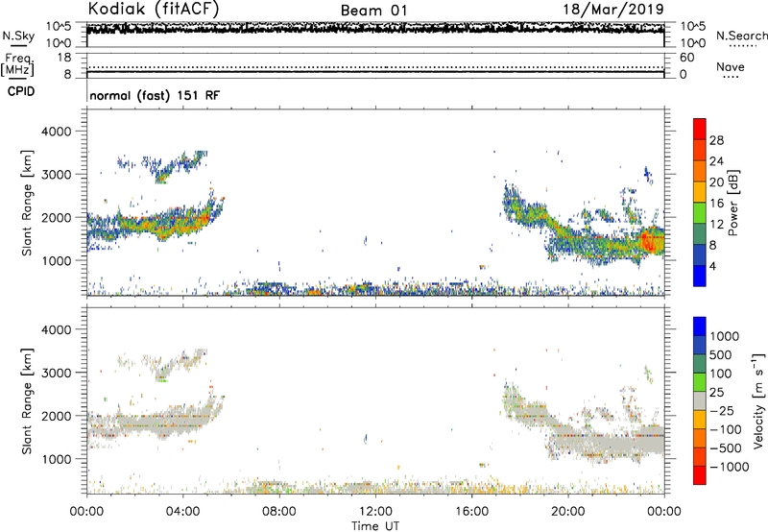The height and width of the screenshot is (532, 768).
Task: Click the "Kodiak (fitACF)" plot title
Action: (x=154, y=9)
